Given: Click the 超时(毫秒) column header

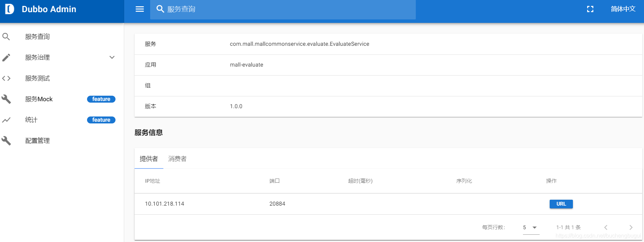Looking at the screenshot, I should [360, 181].
